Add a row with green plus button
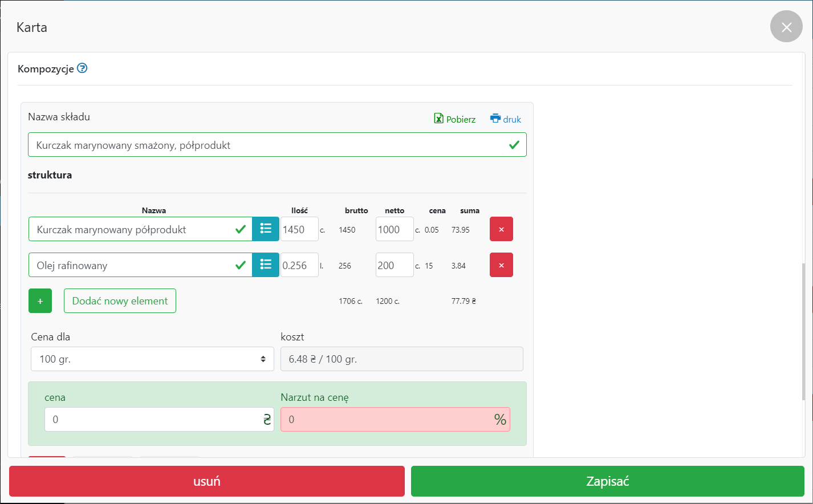The image size is (813, 504). click(x=40, y=301)
